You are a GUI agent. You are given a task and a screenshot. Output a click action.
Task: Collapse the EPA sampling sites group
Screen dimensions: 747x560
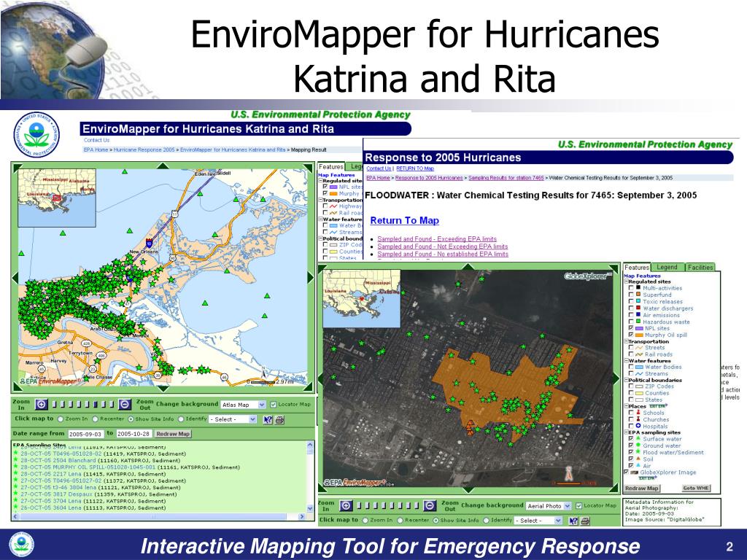(x=626, y=432)
